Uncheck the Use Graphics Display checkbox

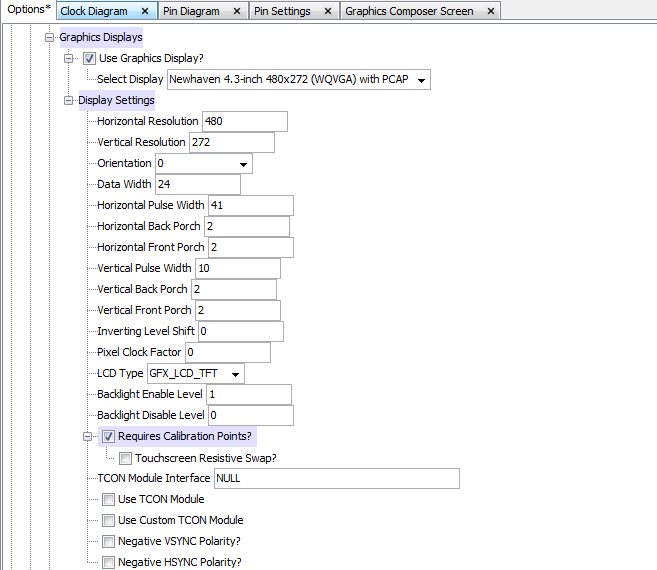90,59
